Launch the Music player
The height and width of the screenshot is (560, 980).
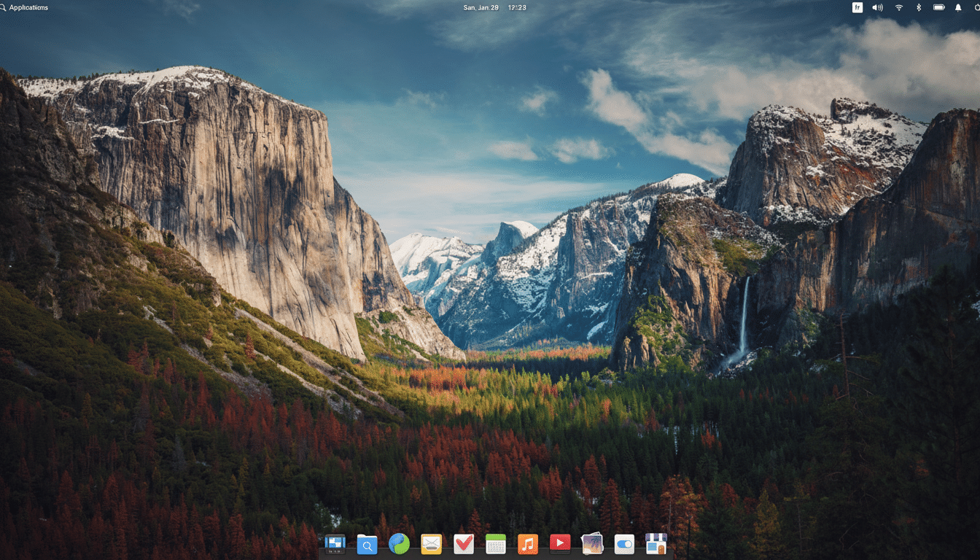527,543
